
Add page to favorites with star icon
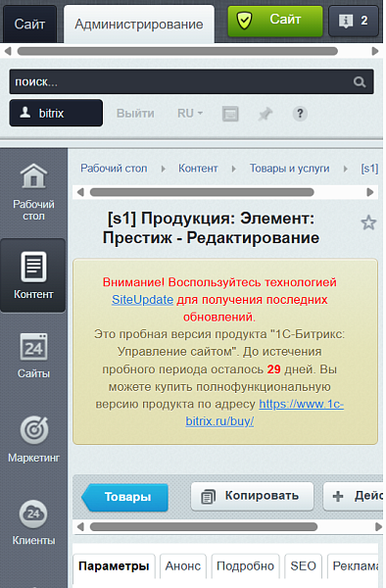(368, 222)
